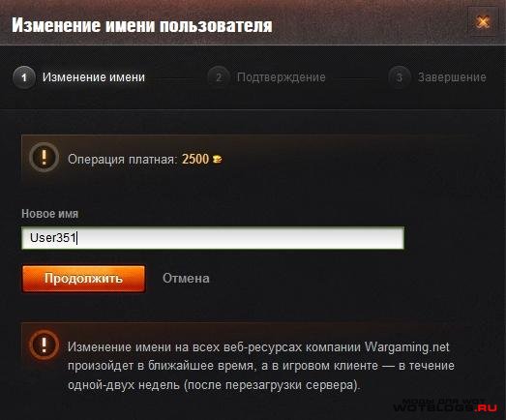Click the exclamation icon beside paid operation notice
Image resolution: width=506 pixels, height=420 pixels.
(x=44, y=157)
